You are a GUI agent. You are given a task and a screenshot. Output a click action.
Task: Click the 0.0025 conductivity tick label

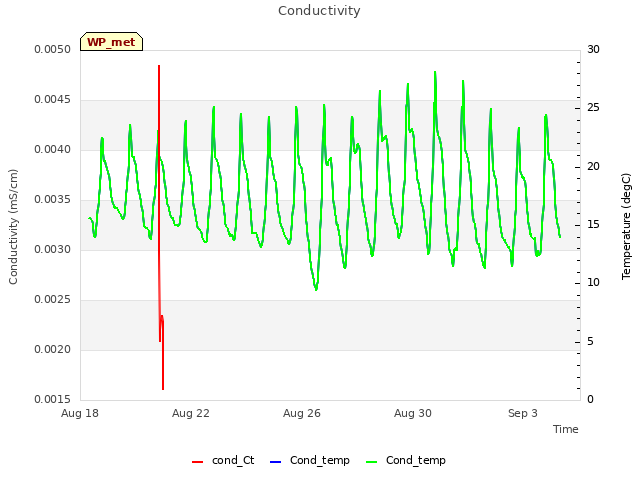pyautogui.click(x=53, y=300)
